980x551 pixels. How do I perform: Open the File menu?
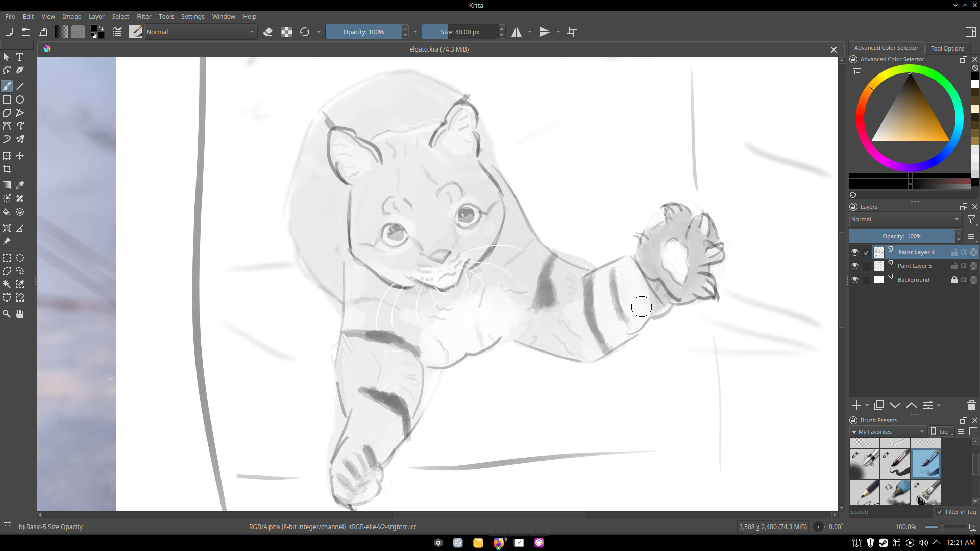(10, 16)
